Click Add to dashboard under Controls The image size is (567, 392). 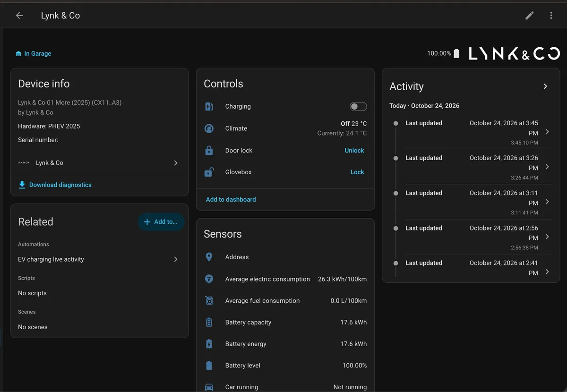click(231, 200)
